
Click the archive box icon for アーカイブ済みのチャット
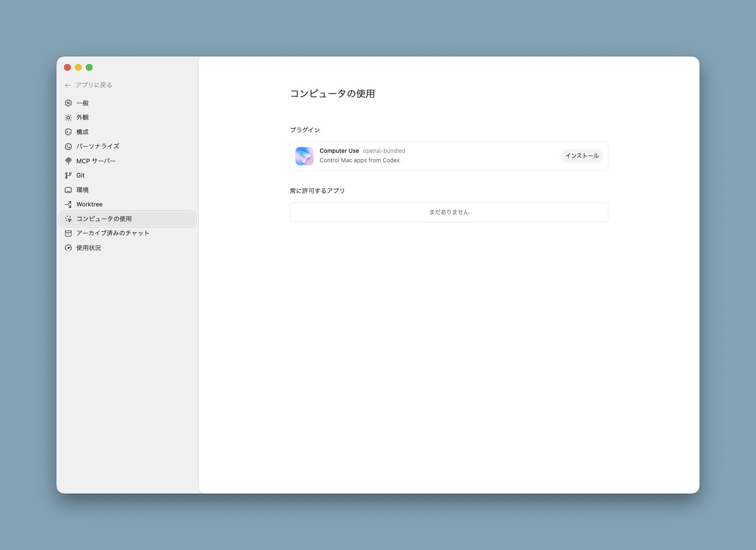(x=68, y=233)
